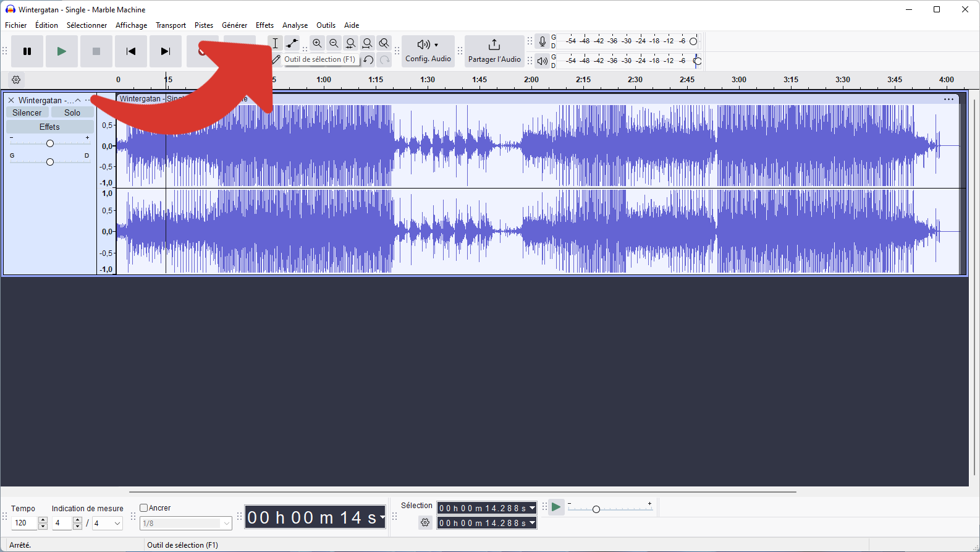Screen dimensions: 980x552
Task: Click the Zoom Out magnifier icon
Action: [334, 43]
